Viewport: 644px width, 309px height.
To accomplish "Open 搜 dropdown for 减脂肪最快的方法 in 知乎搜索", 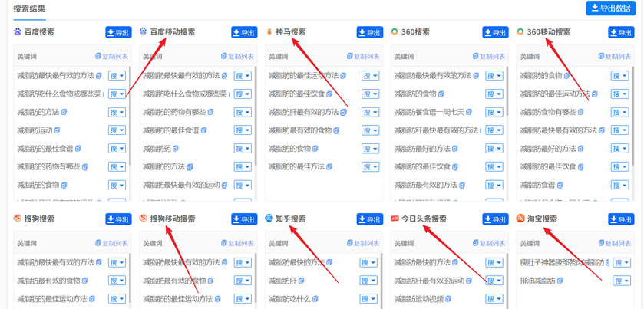I will pyautogui.click(x=368, y=262).
